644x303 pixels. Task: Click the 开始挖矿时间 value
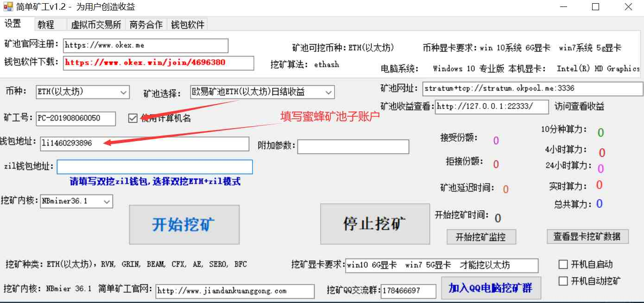[498, 218]
